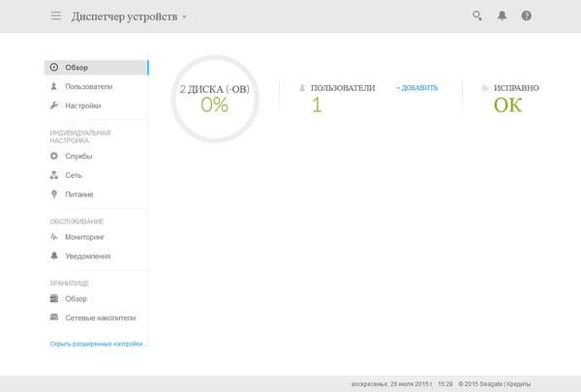Image resolution: width=581 pixels, height=392 pixels.
Task: Click the user icon beside Пользователи in sidebar
Action: (53, 86)
